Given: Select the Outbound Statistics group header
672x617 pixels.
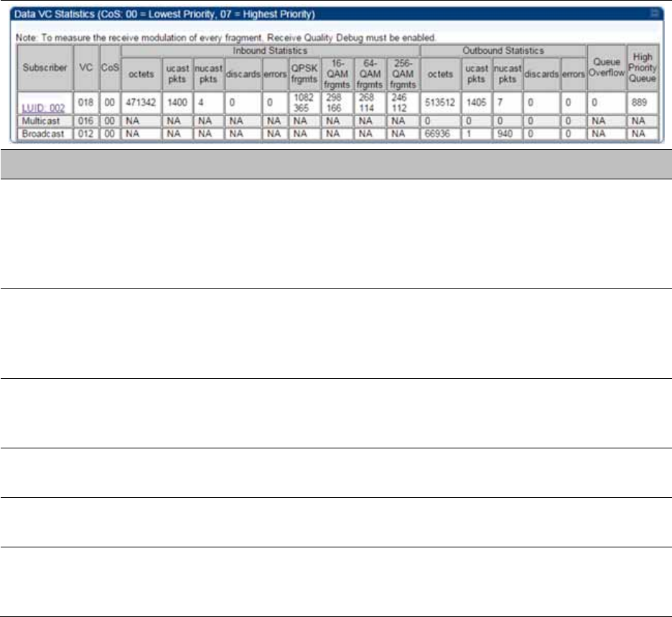Looking at the screenshot, I should click(503, 50).
